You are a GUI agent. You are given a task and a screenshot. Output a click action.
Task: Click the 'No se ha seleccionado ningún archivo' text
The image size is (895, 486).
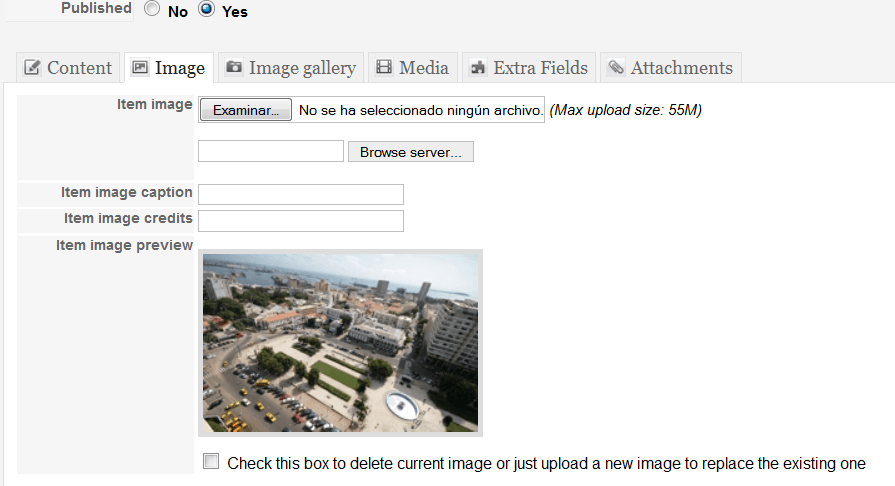[x=421, y=110]
